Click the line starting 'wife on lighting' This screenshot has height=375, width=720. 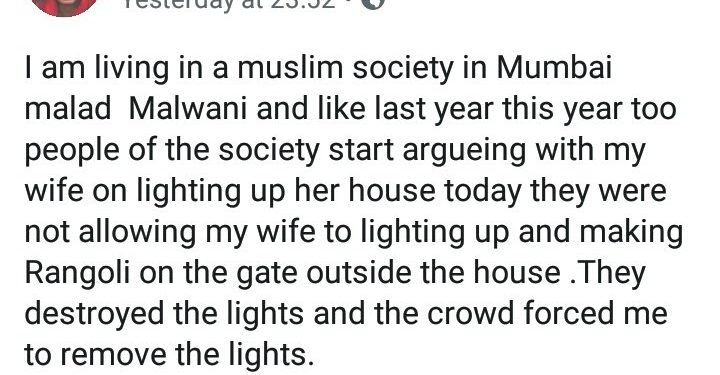coord(345,192)
